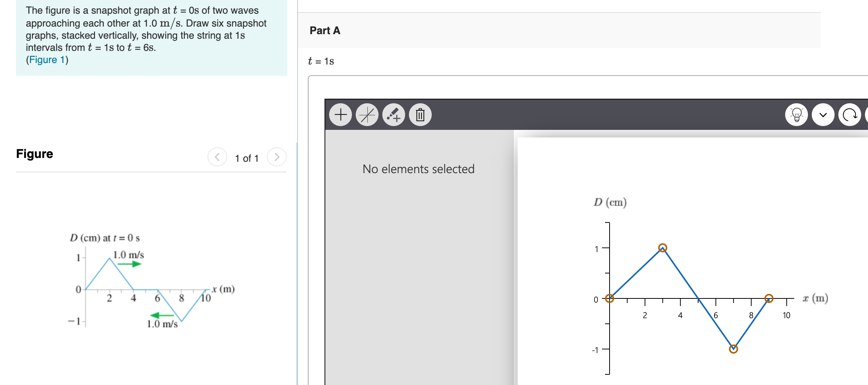Image resolution: width=868 pixels, height=385 pixels.
Task: Expand the No elements selected panel
Action: pos(418,169)
